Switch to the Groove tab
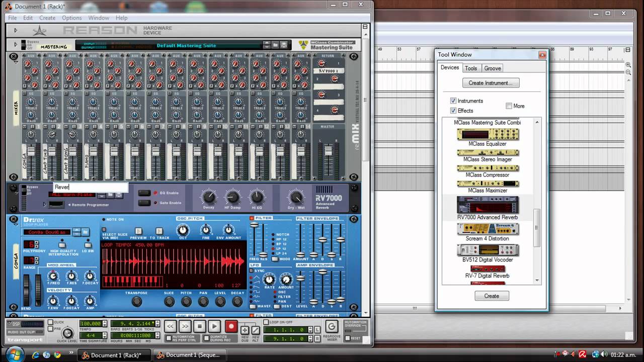 point(493,68)
